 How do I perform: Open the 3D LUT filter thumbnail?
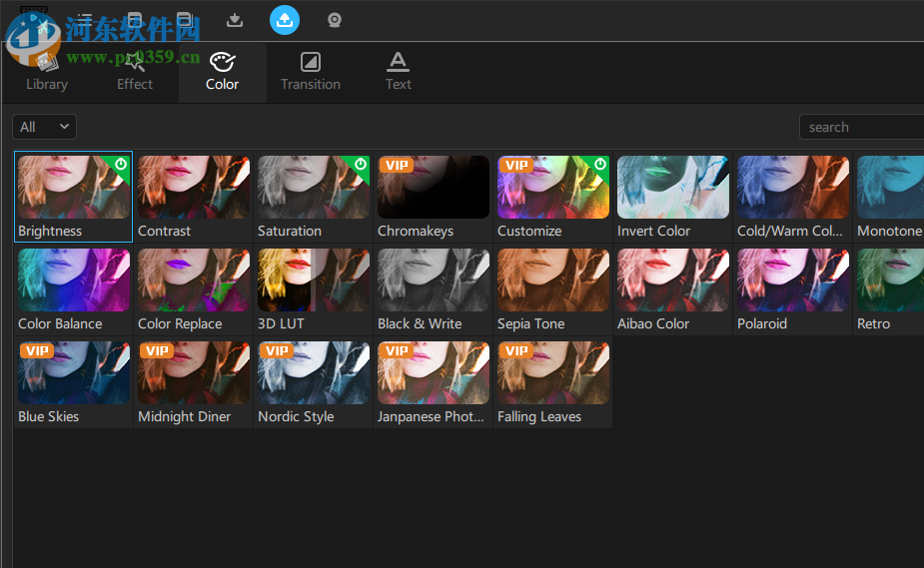pyautogui.click(x=314, y=281)
